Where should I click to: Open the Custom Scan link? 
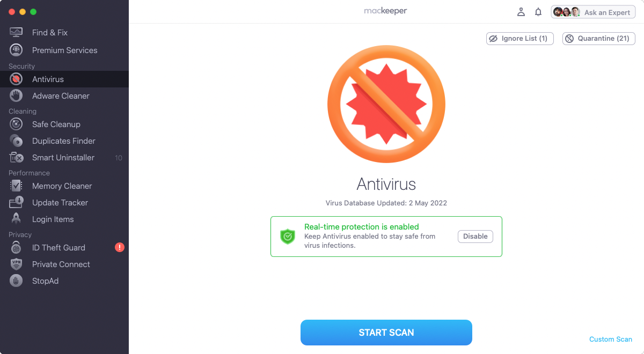click(611, 340)
